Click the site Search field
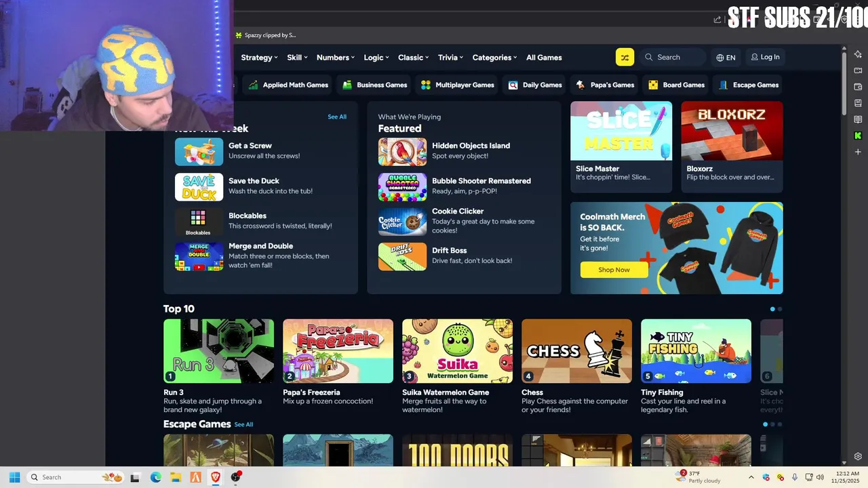Screen dimensions: 868x488 point(671,58)
